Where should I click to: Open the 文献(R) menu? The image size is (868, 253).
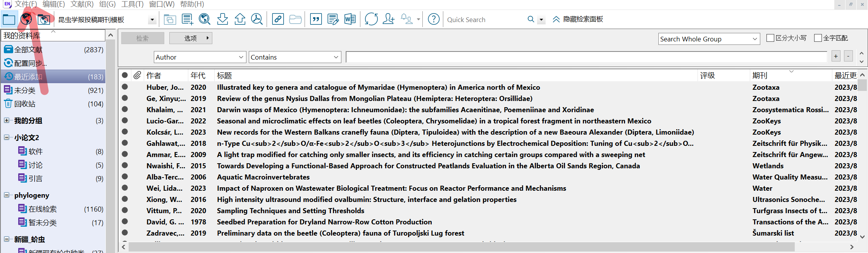(82, 4)
